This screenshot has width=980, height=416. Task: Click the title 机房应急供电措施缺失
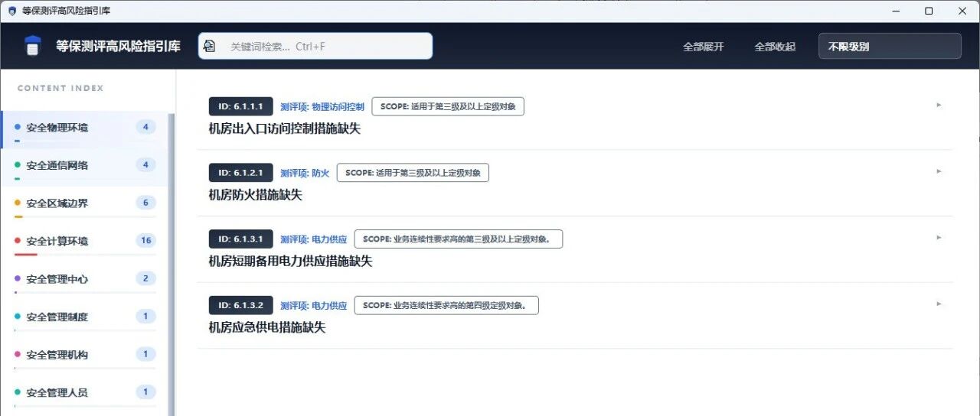(267, 327)
